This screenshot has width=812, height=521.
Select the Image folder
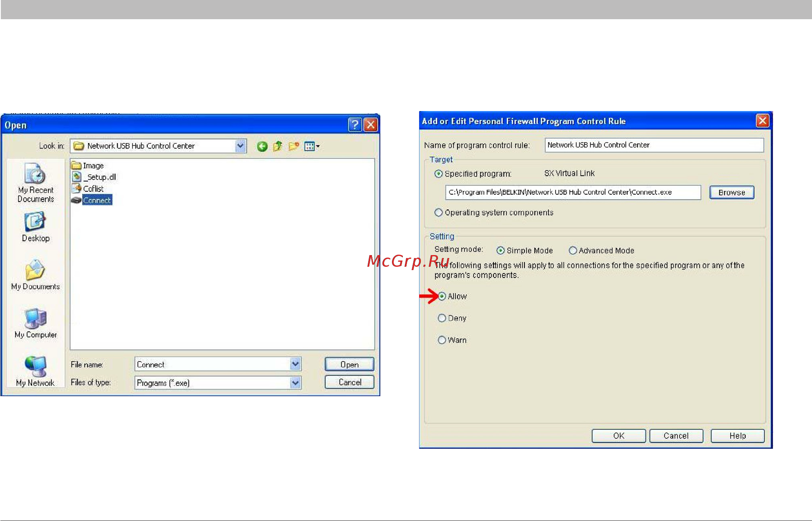pyautogui.click(x=88, y=165)
